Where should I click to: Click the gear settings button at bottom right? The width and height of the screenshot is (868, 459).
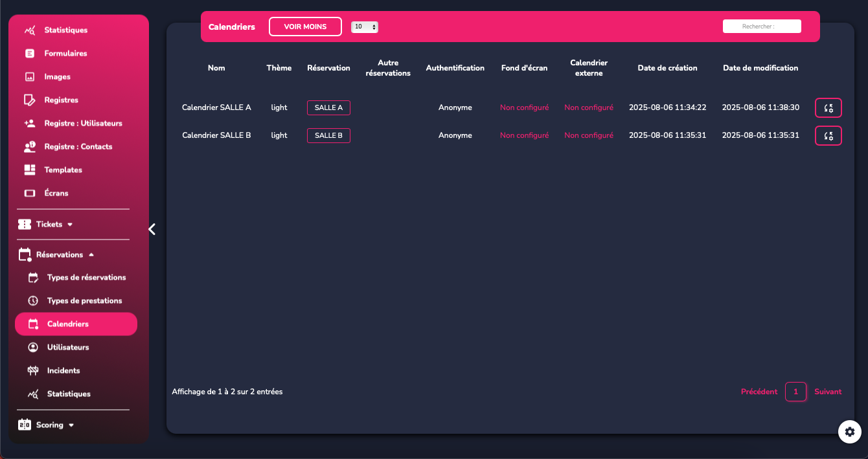coord(849,432)
